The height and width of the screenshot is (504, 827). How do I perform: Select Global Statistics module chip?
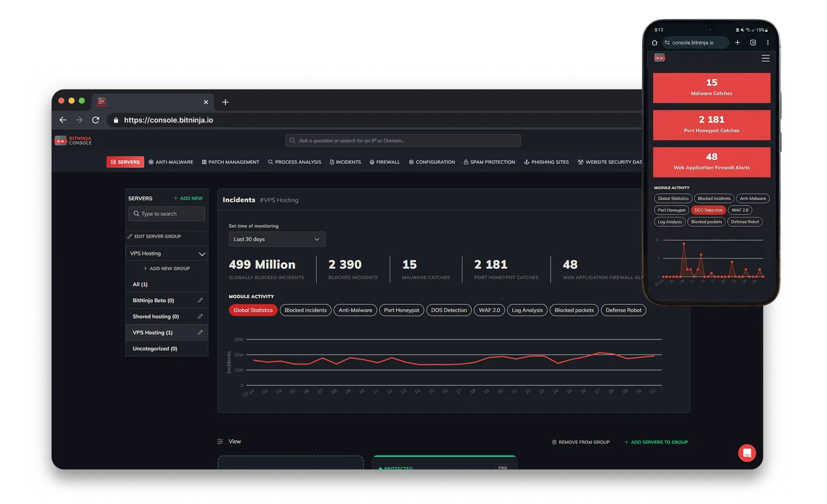(253, 310)
